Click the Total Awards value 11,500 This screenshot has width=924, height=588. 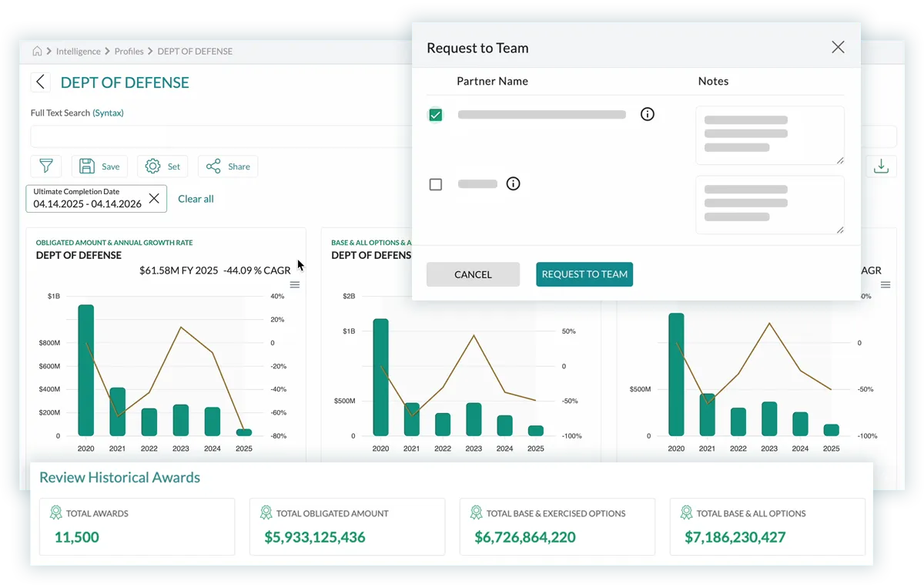pyautogui.click(x=76, y=537)
